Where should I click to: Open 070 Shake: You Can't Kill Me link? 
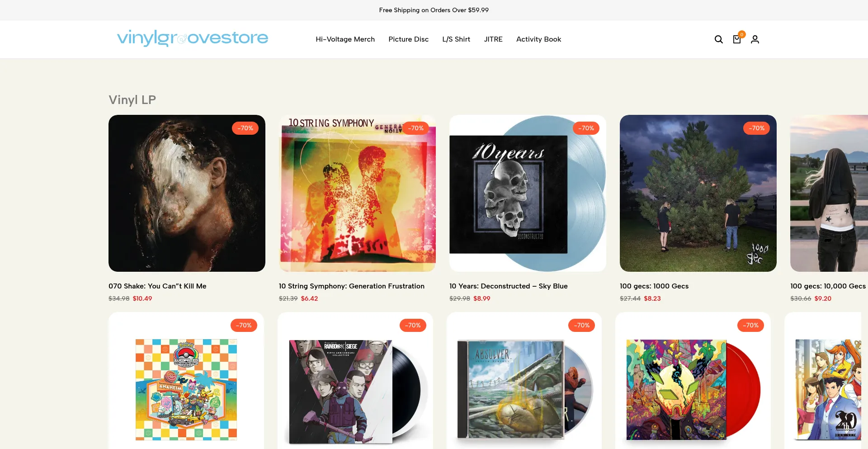pyautogui.click(x=157, y=286)
